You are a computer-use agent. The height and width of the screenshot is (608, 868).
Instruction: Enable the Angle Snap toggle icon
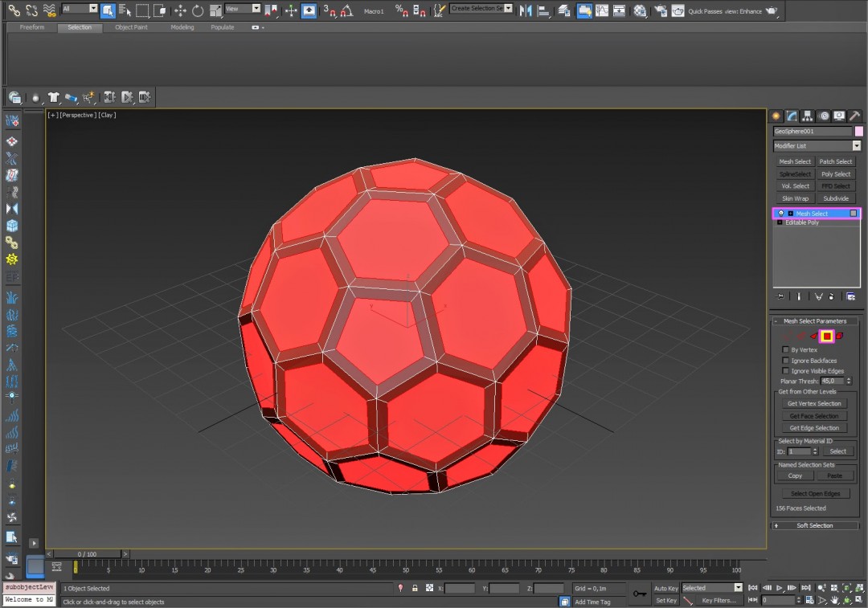click(x=346, y=10)
